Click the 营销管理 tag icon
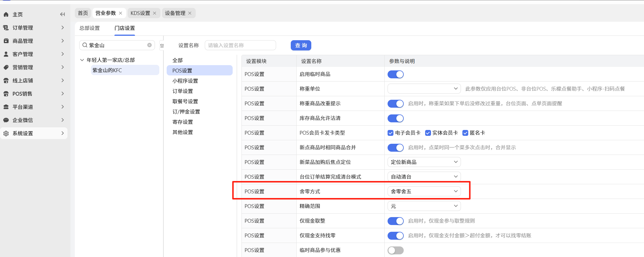The image size is (644, 257). (x=6, y=67)
